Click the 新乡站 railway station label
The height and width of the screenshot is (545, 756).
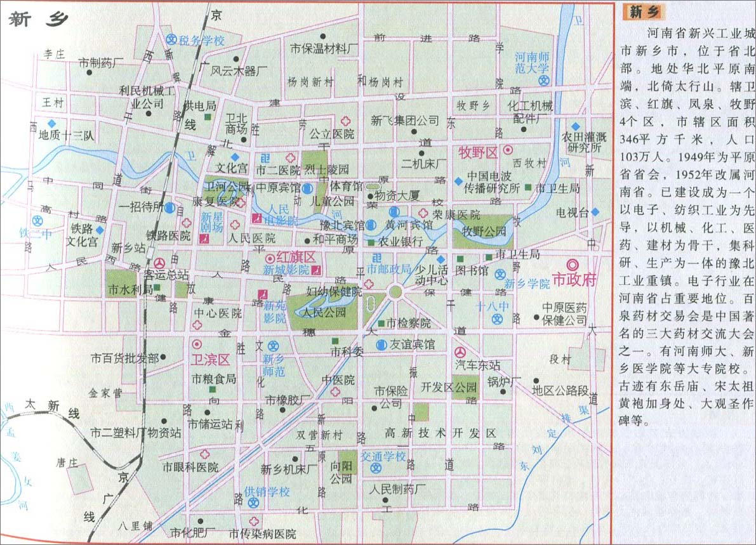coord(128,247)
